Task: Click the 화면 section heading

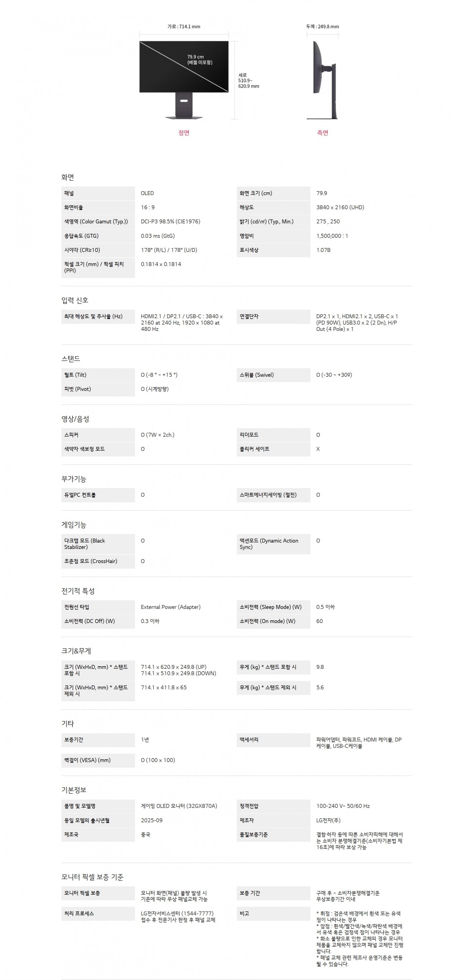Action: [68, 177]
